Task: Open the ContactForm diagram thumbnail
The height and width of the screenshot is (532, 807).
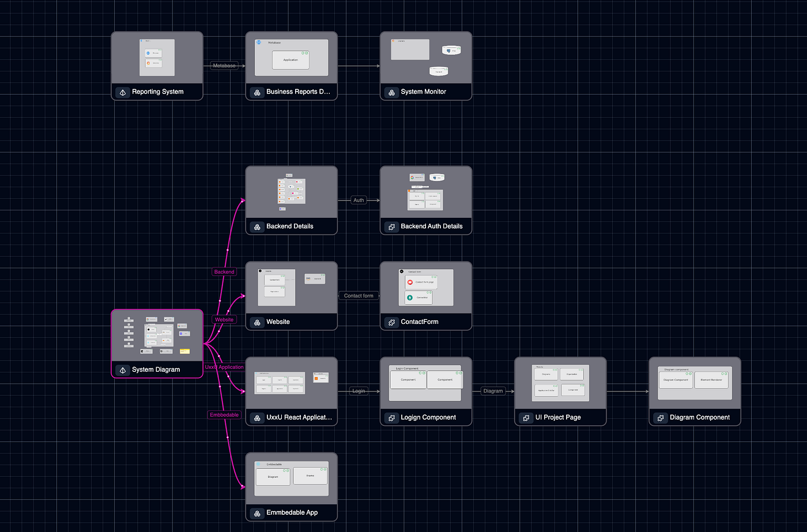Action: coord(426,288)
